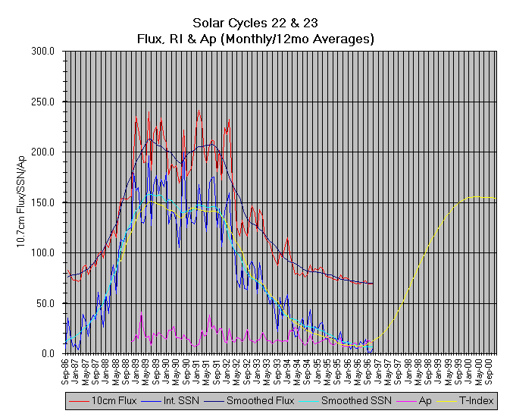Click the subtitle Flux, RI & Ap
513x420 pixels.
click(255, 38)
